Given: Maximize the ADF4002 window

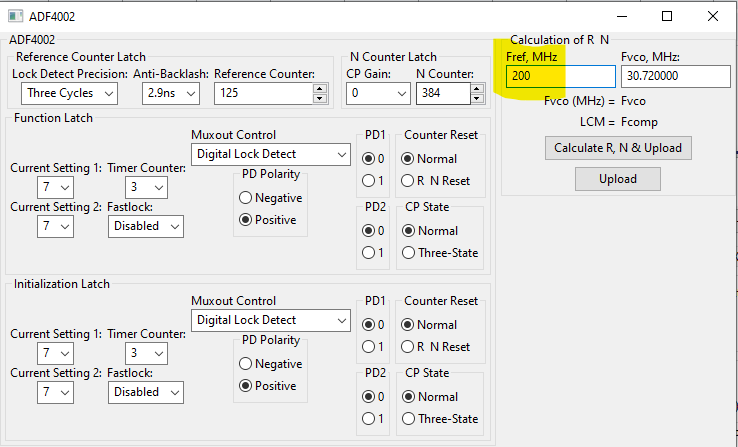Looking at the screenshot, I should tap(667, 16).
